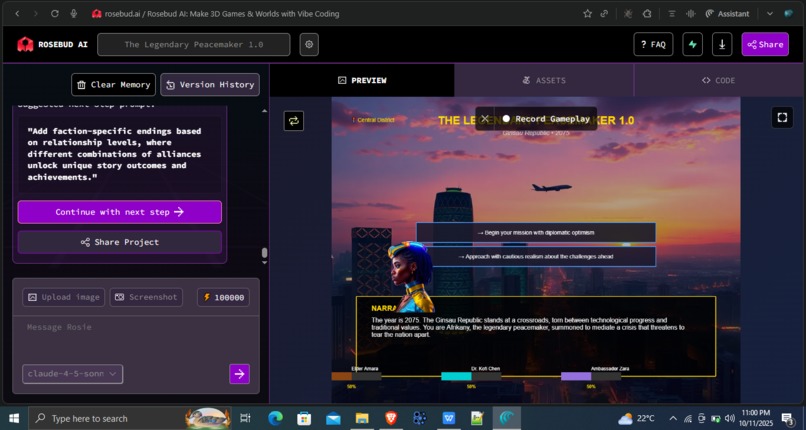
Task: Focus the Message Rosie text field
Action: (136, 338)
